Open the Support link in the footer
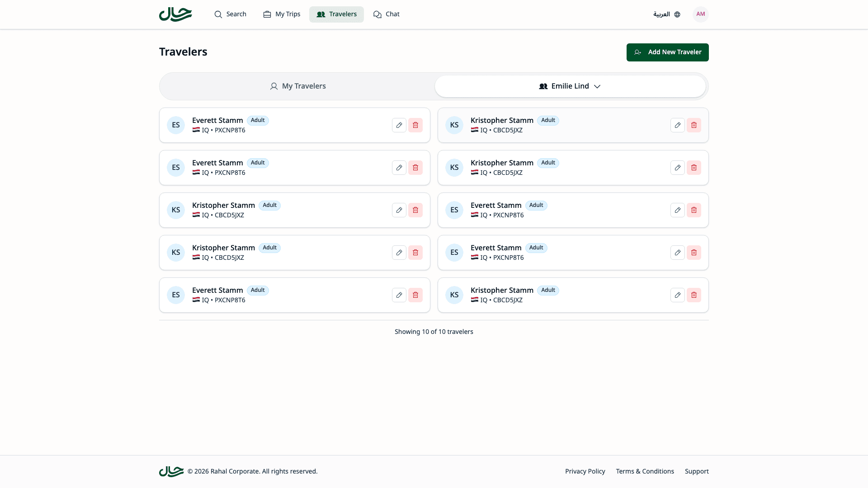The height and width of the screenshot is (488, 868). [696, 471]
